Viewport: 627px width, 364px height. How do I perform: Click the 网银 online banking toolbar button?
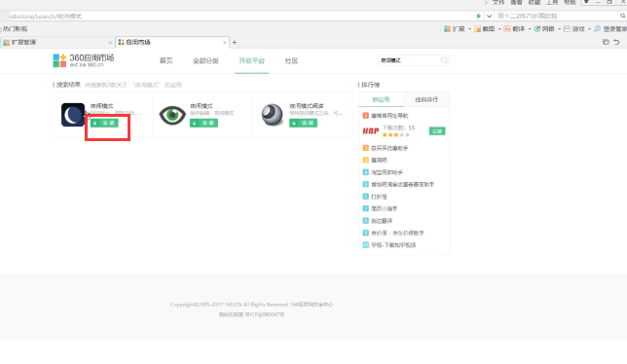pyautogui.click(x=544, y=29)
